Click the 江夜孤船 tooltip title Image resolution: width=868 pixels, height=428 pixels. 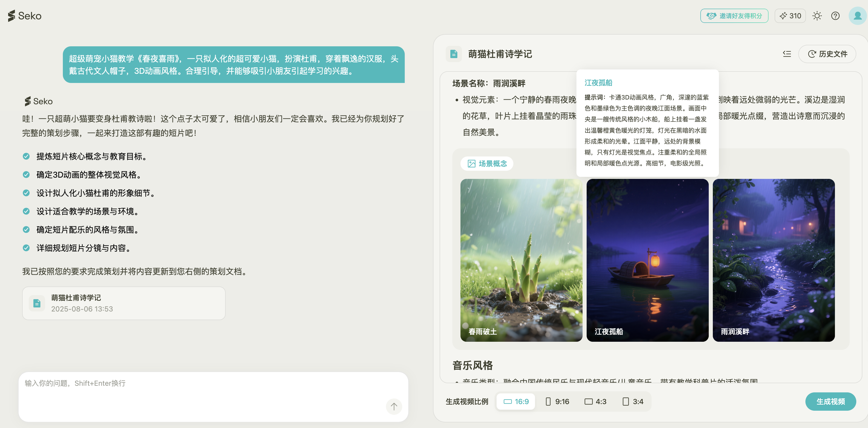click(x=598, y=83)
